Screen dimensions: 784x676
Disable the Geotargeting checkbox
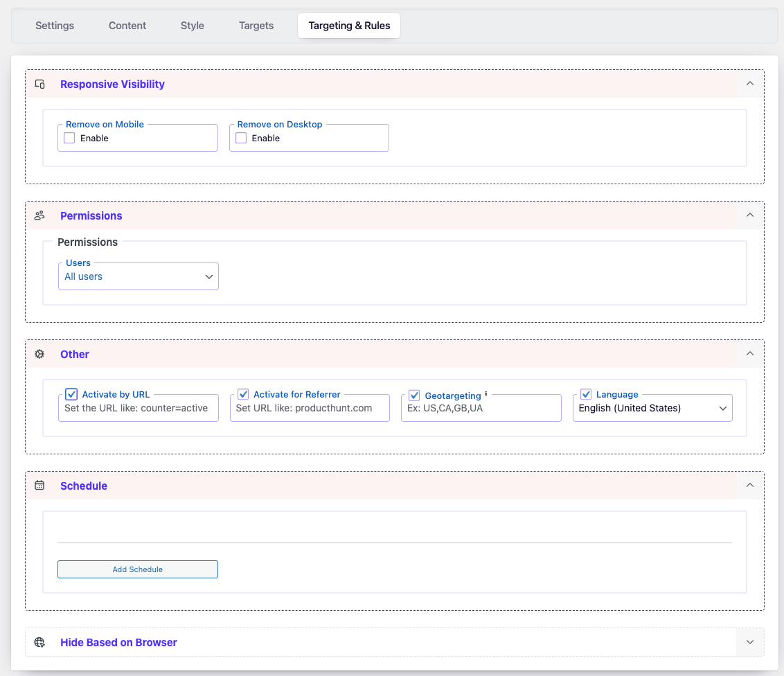tap(414, 395)
